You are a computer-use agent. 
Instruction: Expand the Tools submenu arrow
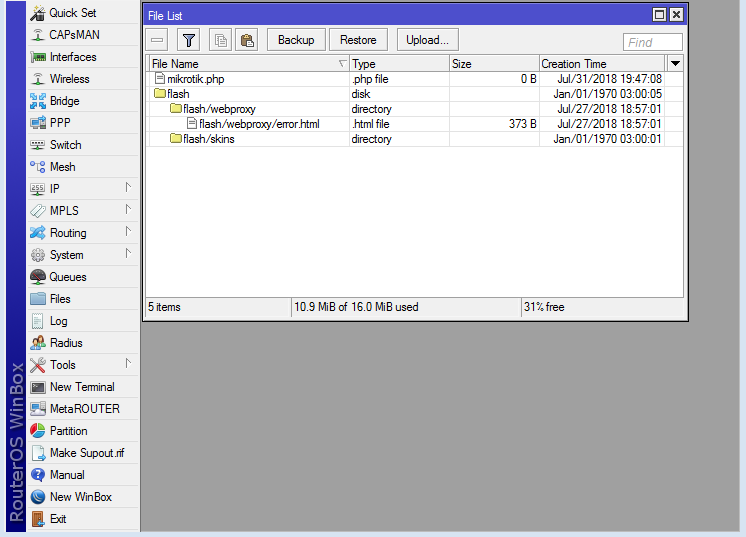pos(128,363)
